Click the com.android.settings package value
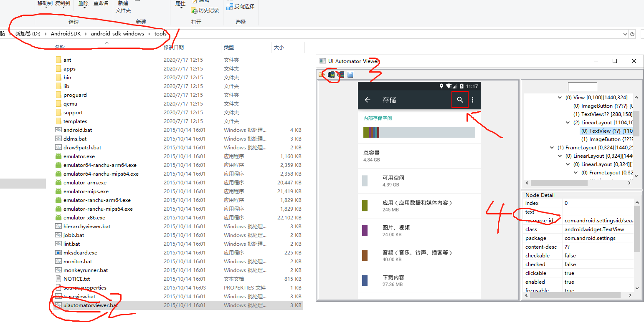Screen dimensions: 644x335 [590, 238]
